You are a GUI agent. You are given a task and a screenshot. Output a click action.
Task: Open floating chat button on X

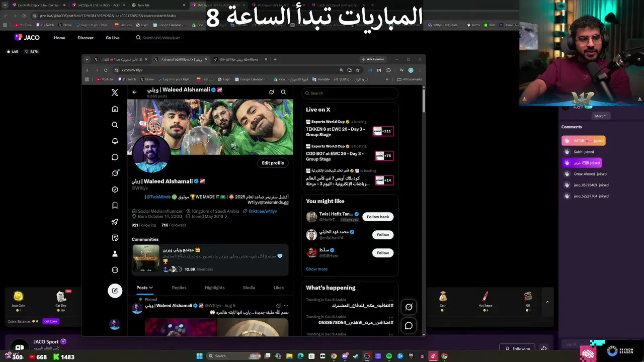409,326
